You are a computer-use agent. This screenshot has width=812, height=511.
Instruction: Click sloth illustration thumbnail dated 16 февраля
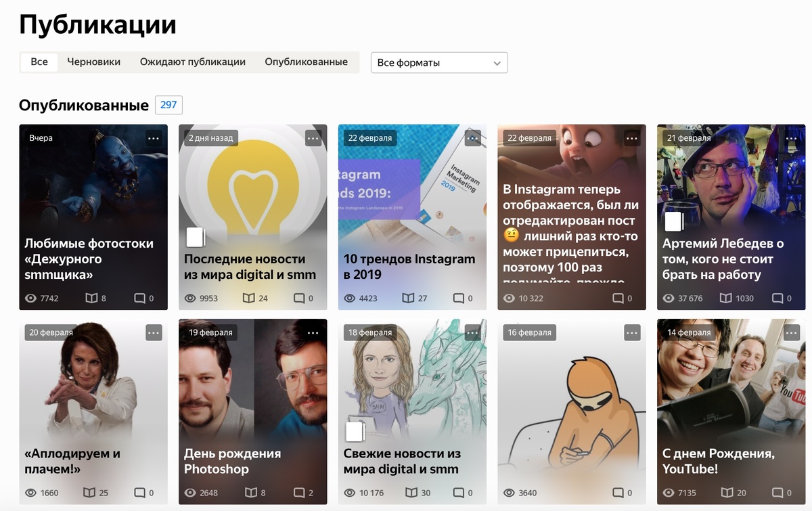pos(572,413)
